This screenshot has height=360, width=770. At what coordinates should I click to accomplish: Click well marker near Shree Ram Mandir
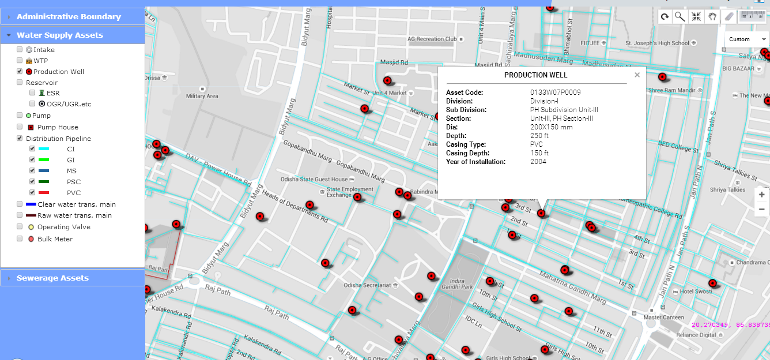[x=662, y=77]
